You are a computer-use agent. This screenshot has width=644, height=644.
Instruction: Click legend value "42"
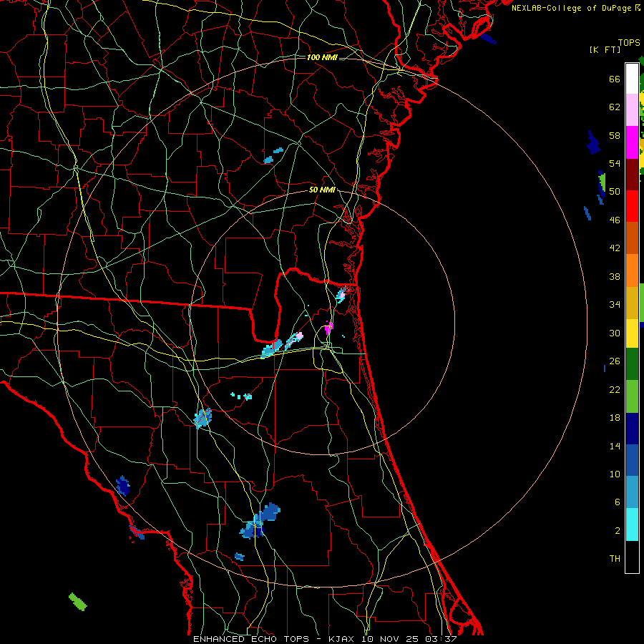coord(615,248)
